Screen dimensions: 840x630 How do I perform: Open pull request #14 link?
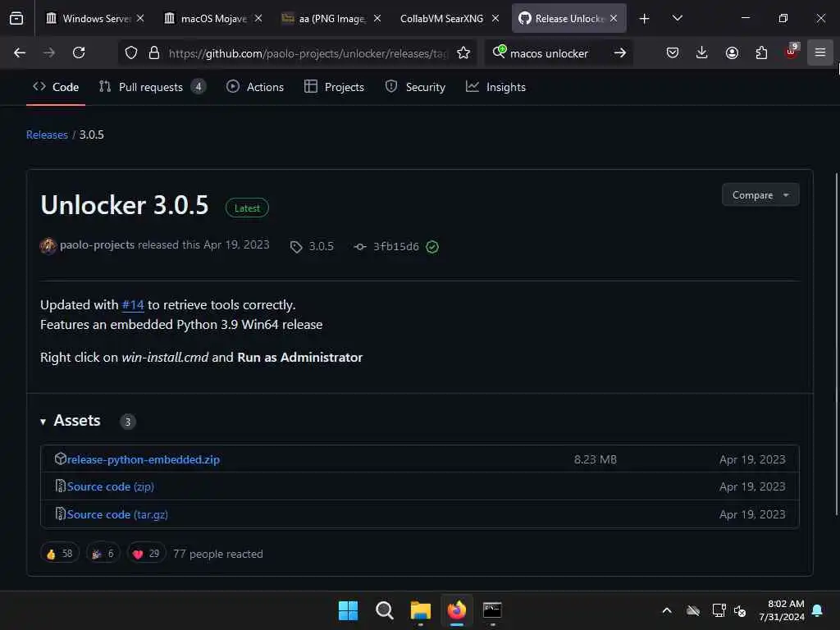pos(133,305)
